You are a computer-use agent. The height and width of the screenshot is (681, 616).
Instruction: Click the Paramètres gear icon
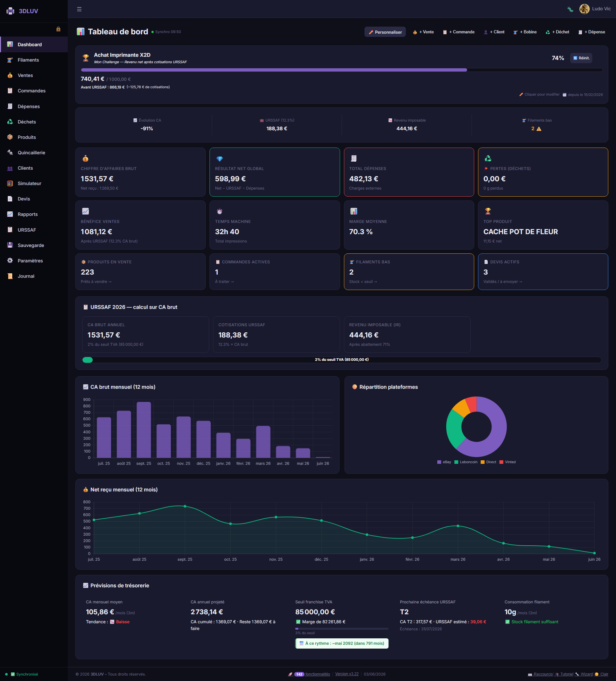[10, 261]
